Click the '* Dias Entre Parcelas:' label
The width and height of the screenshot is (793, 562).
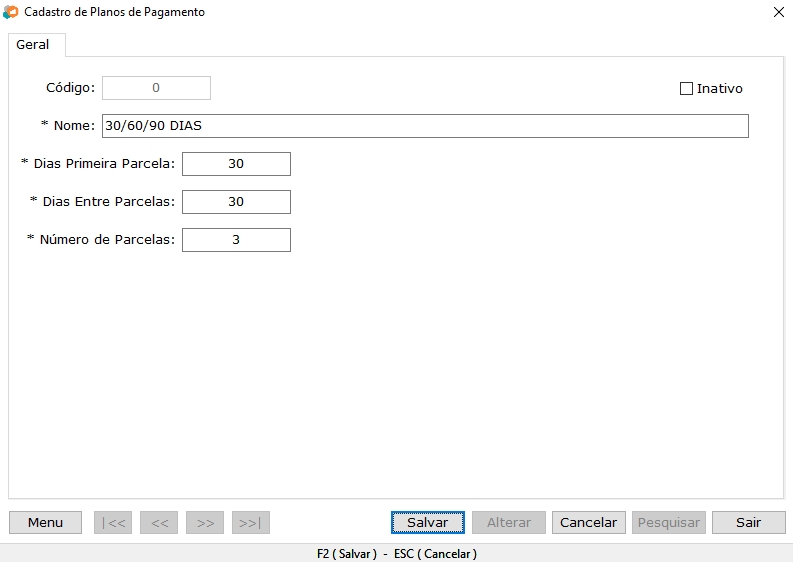click(x=102, y=201)
